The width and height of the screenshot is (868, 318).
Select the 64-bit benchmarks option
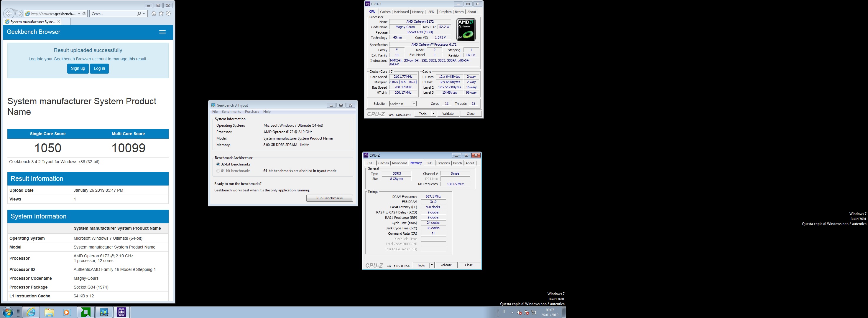tap(218, 171)
